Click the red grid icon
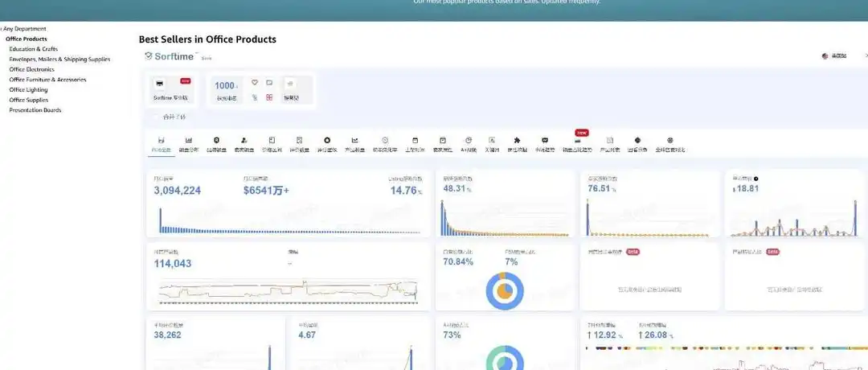 coord(269,97)
